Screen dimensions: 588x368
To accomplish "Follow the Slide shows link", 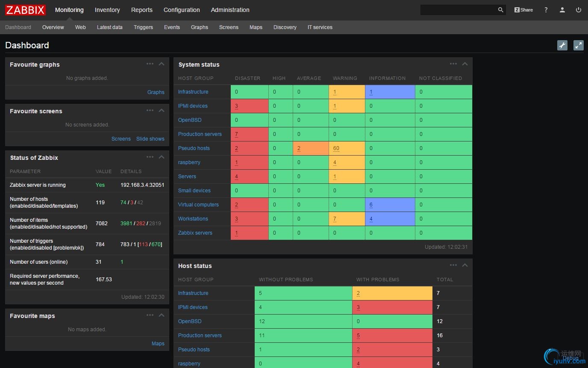I will 150,139.
